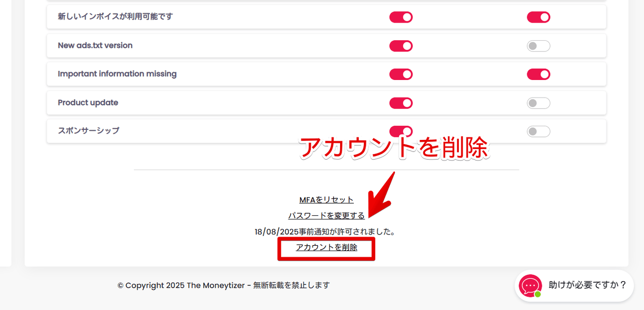Click the 助けが必要ですか？ label
The image size is (644, 310).
click(588, 285)
